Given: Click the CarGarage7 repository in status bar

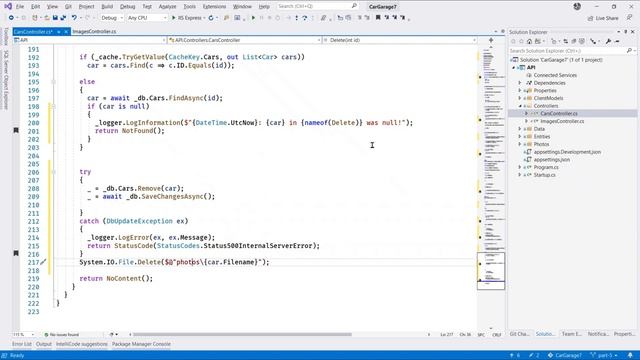Looking at the screenshot, I should tap(565, 355).
